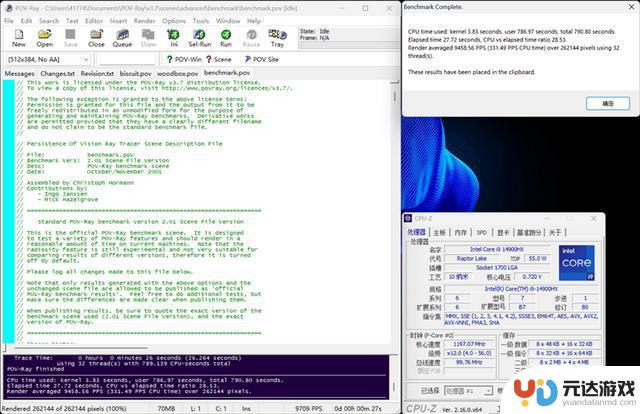Open the CPU-Z graphics tab
Image resolution: width=640 pixels, height=414 pixels.
click(503, 232)
